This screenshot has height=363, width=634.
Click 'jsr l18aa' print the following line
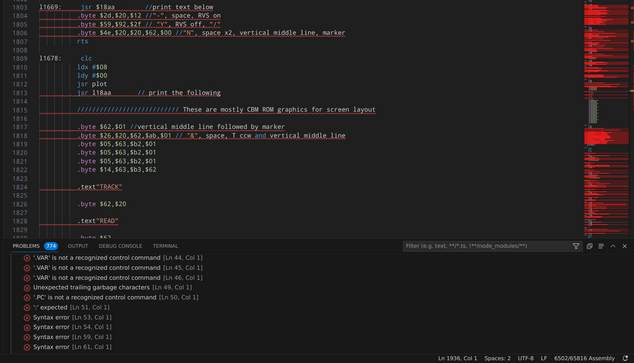click(x=148, y=93)
